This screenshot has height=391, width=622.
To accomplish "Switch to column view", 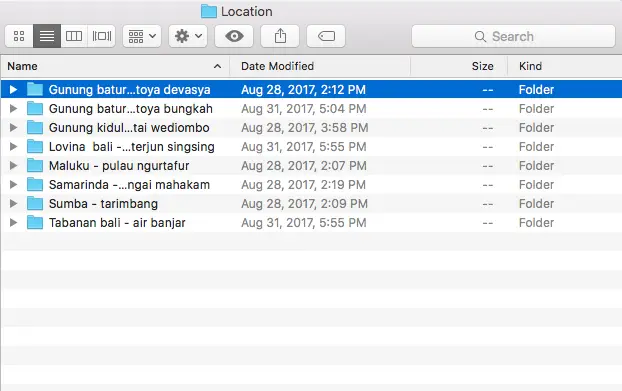I will pos(74,36).
